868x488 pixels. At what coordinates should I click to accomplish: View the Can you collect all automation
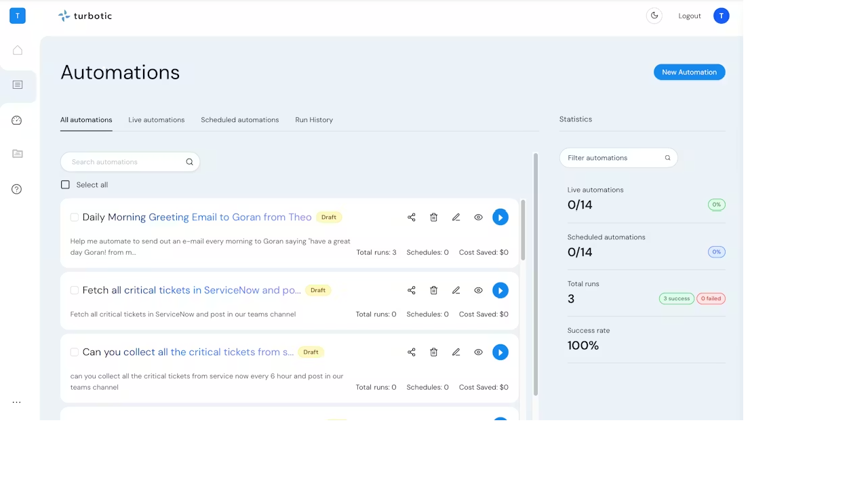point(478,352)
